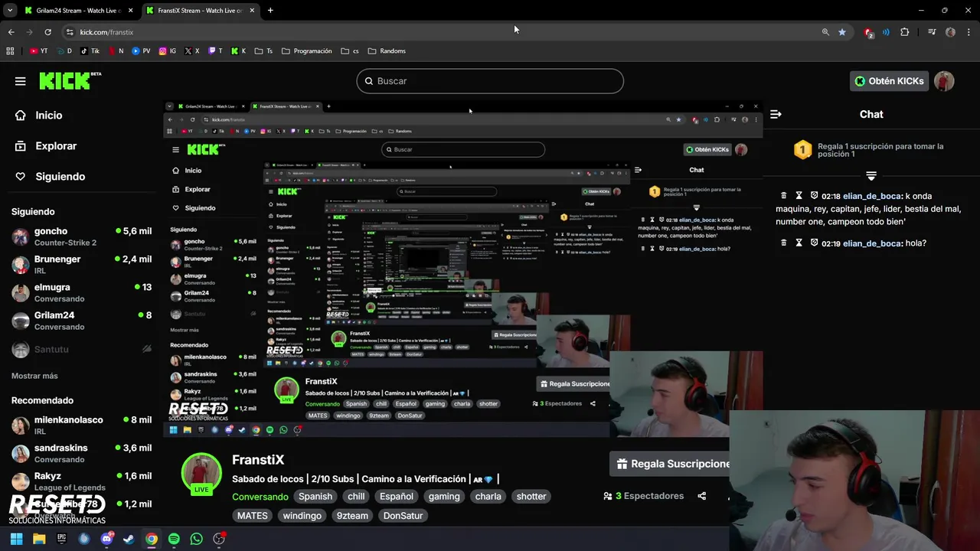The width and height of the screenshot is (980, 551).
Task: Timeout user on 02:18 message
Action: 799,196
